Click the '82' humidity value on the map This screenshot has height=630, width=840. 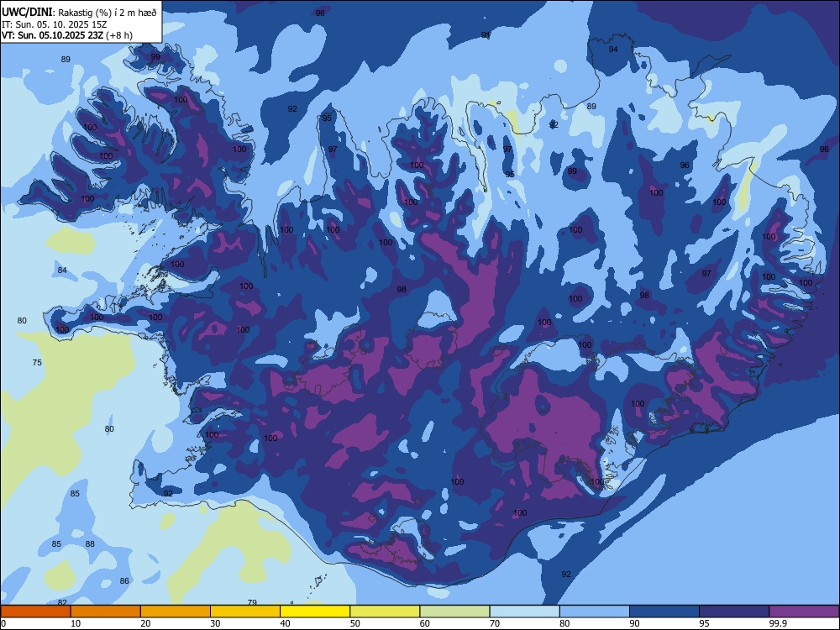click(62, 603)
